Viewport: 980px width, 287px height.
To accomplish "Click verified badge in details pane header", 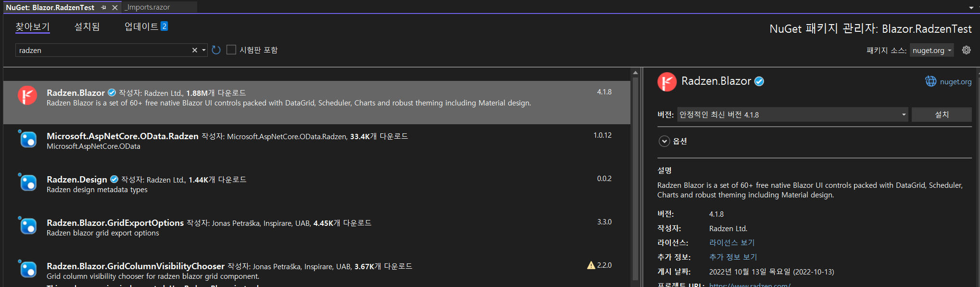I will click(x=759, y=81).
